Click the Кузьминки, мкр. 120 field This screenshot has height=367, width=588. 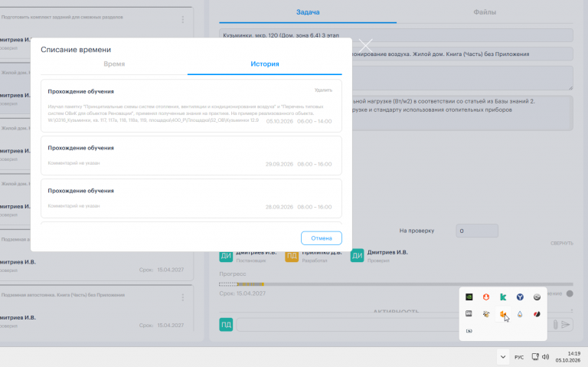point(396,35)
